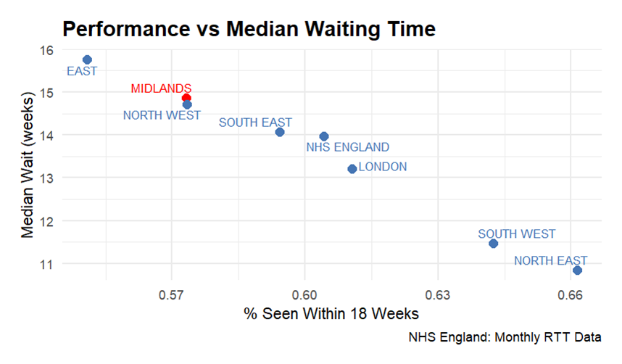Image resolution: width=622 pixels, height=364 pixels.
Task: Click the NORTH WEST data point dot
Action: coord(187,105)
